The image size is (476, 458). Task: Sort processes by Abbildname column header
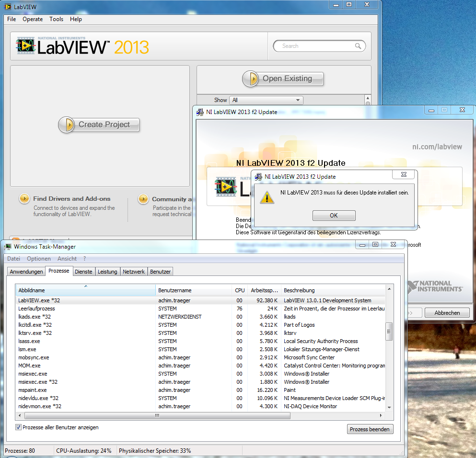coord(86,290)
